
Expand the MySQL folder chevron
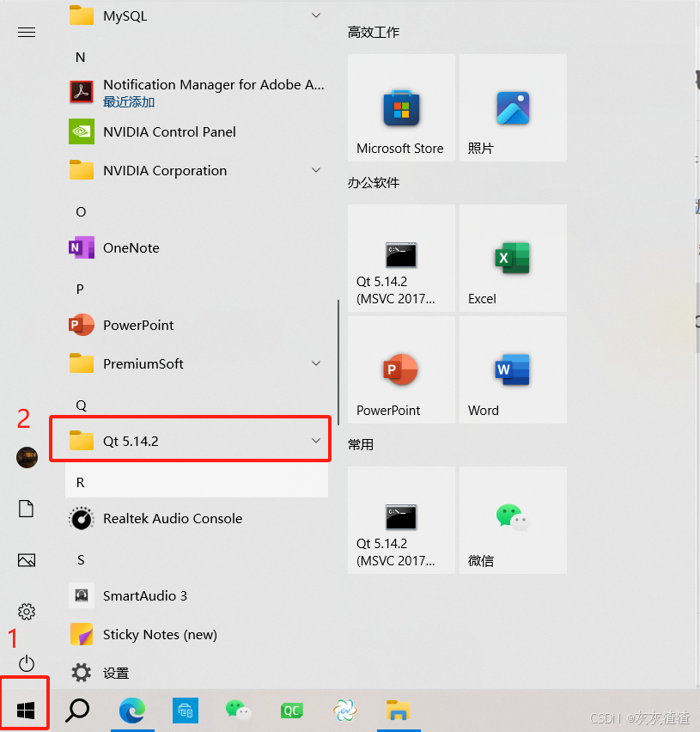[316, 15]
